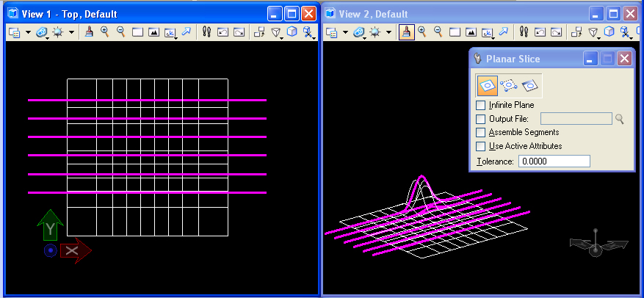Select first Planar Slice mode icon

click(487, 85)
